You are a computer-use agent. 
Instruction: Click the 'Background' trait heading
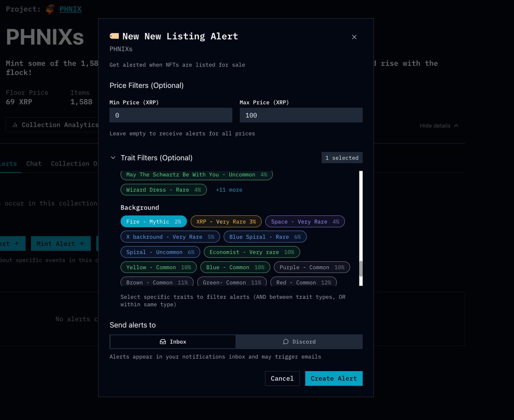click(140, 207)
